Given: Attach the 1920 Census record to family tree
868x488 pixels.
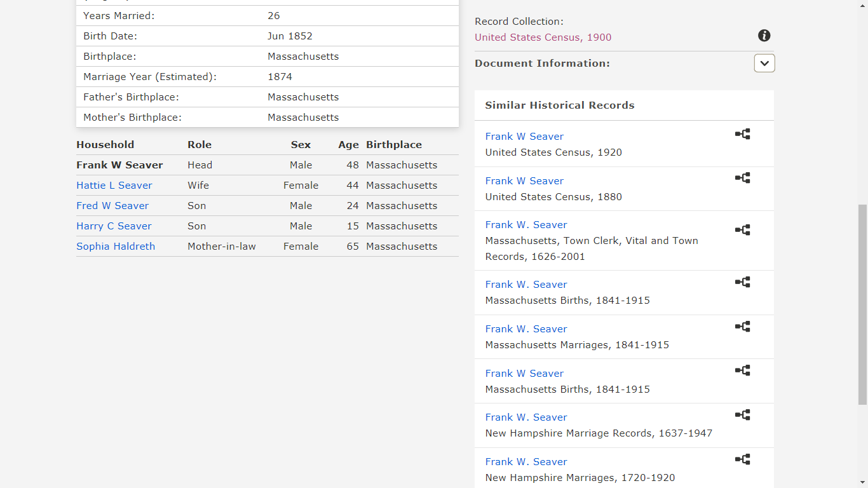Looking at the screenshot, I should [742, 133].
